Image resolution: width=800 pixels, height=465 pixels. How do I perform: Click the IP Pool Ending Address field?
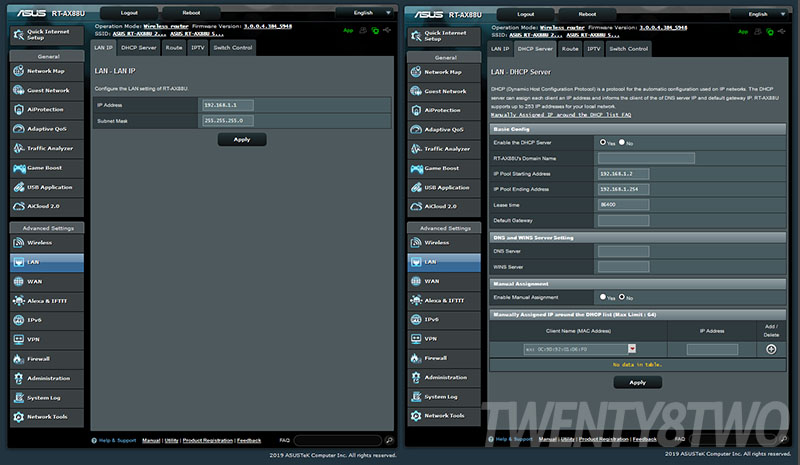point(623,189)
